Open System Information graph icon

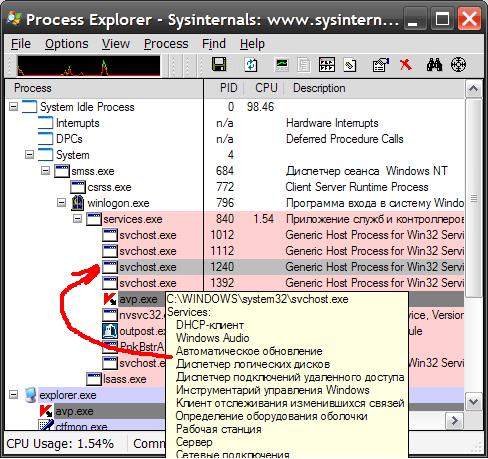(x=282, y=65)
